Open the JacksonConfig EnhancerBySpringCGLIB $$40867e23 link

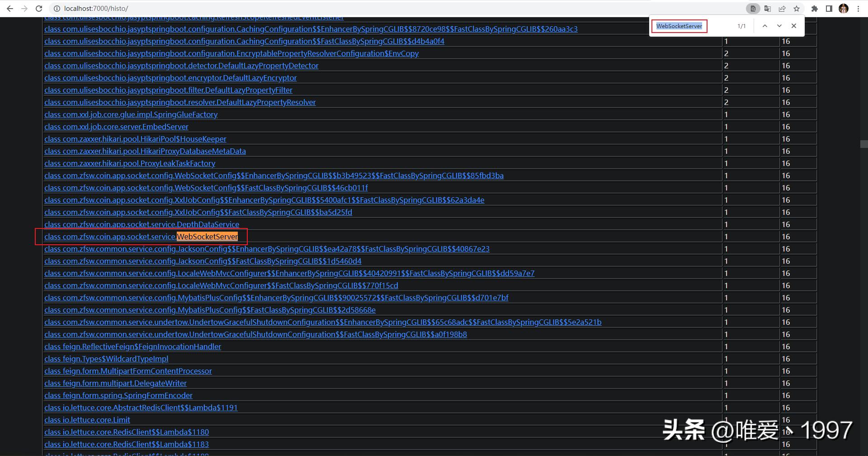pos(267,249)
